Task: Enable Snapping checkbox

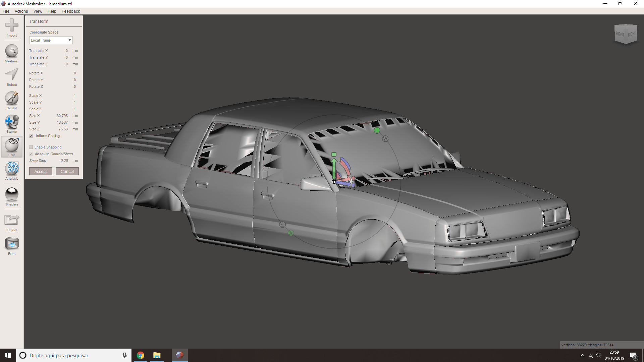Action: tap(31, 147)
